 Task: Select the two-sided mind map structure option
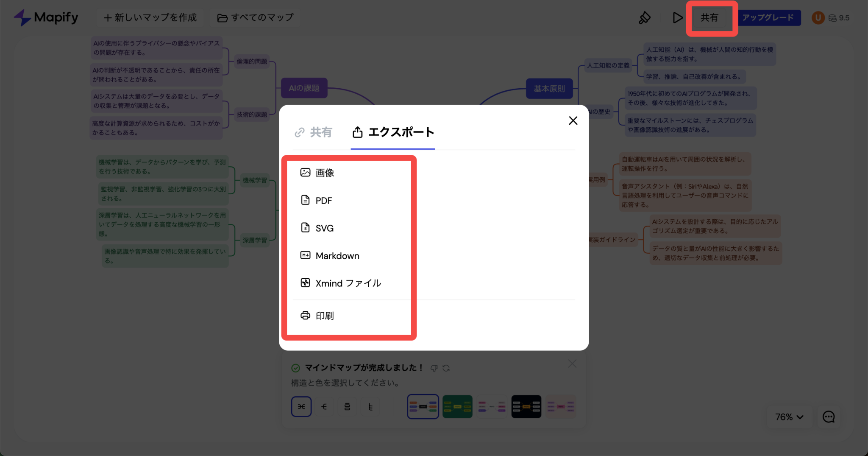[x=301, y=406]
